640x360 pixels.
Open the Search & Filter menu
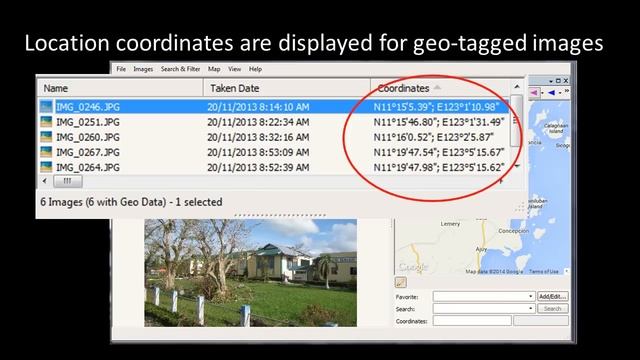(x=180, y=69)
